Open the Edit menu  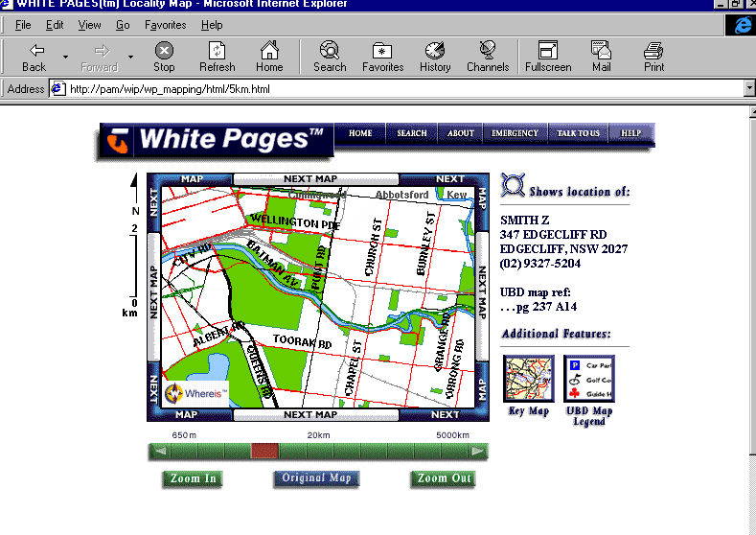point(55,25)
